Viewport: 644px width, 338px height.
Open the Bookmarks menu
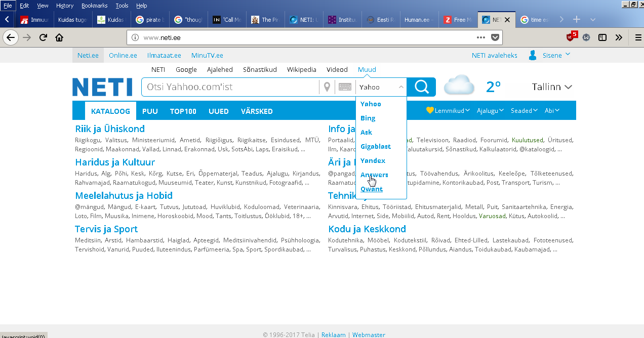pyautogui.click(x=94, y=6)
